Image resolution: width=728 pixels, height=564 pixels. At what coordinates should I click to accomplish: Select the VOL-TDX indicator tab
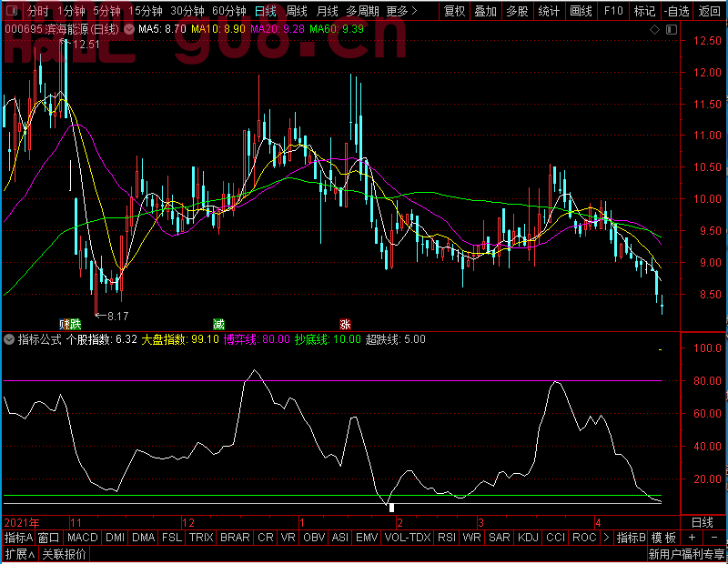(x=408, y=538)
